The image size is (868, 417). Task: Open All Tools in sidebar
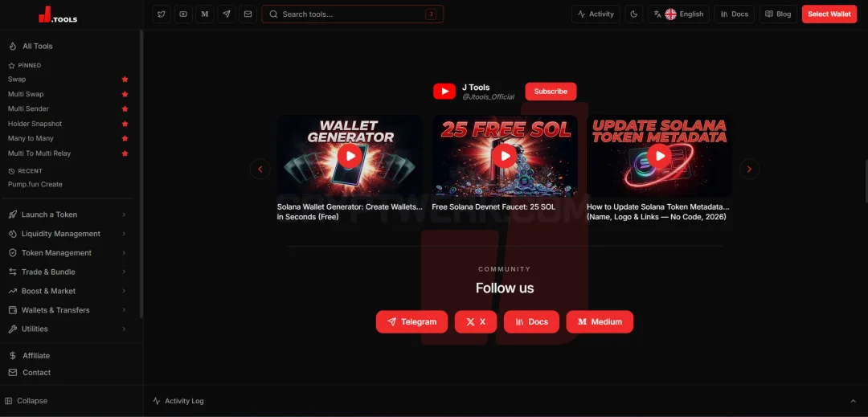(x=38, y=46)
